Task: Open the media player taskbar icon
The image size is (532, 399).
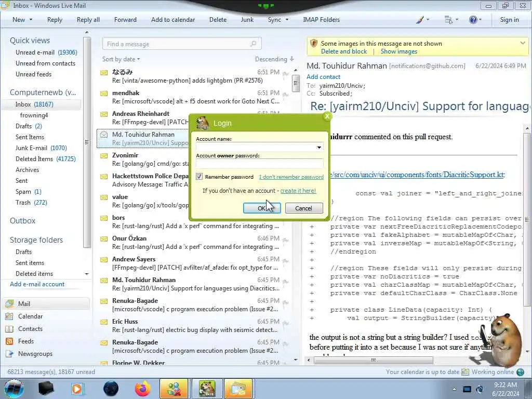Action: pyautogui.click(x=77, y=389)
